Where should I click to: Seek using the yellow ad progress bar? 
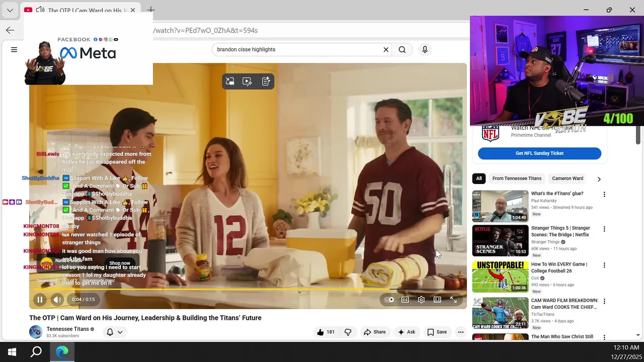coord(248,289)
